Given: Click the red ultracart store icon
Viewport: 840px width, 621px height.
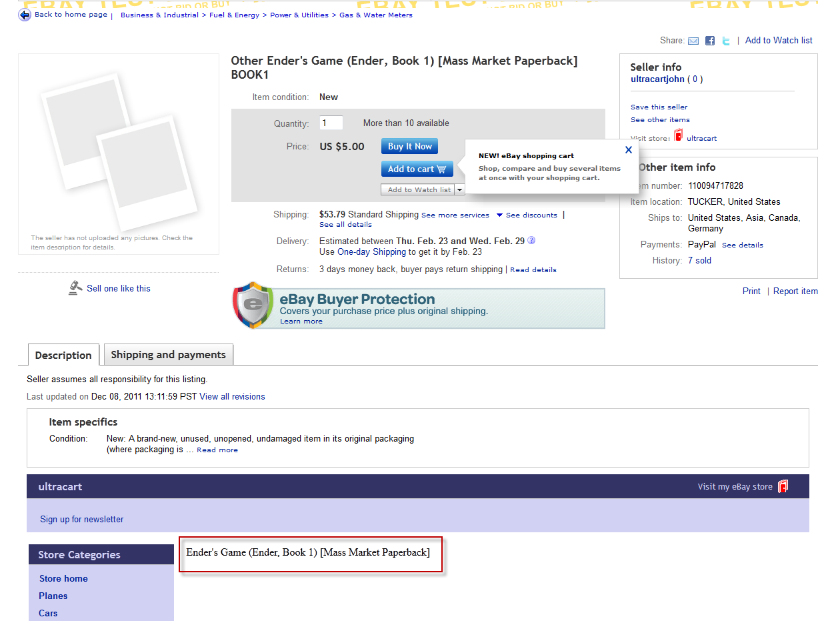Looking at the screenshot, I should [679, 135].
